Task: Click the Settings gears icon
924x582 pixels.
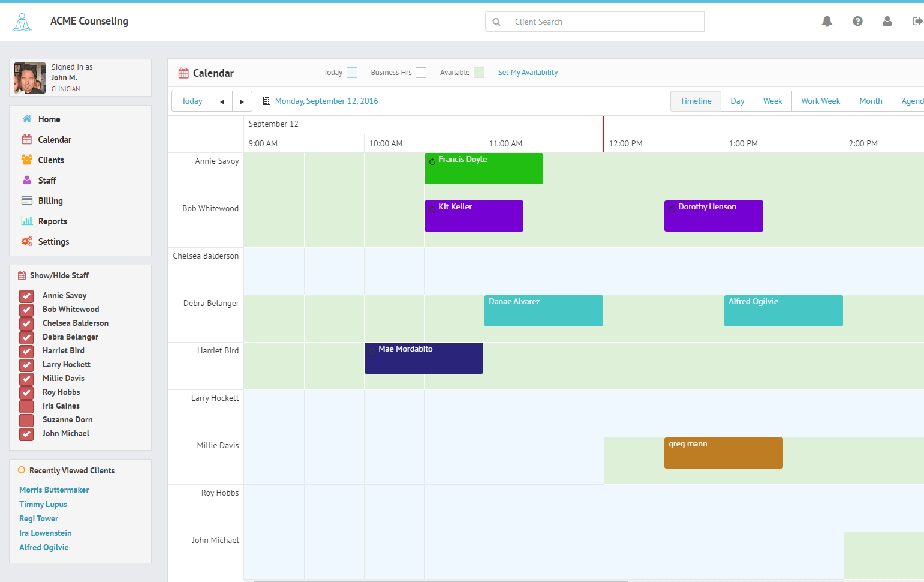Action: coord(27,241)
